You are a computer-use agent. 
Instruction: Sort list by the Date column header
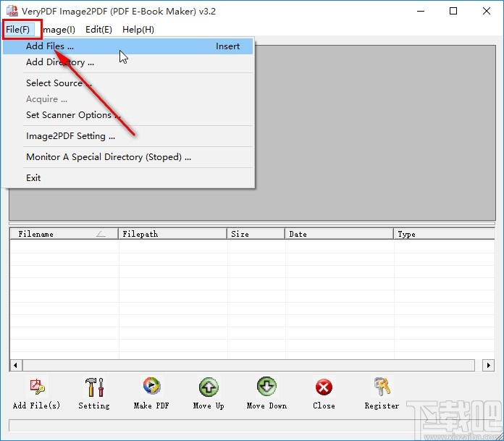pos(339,234)
